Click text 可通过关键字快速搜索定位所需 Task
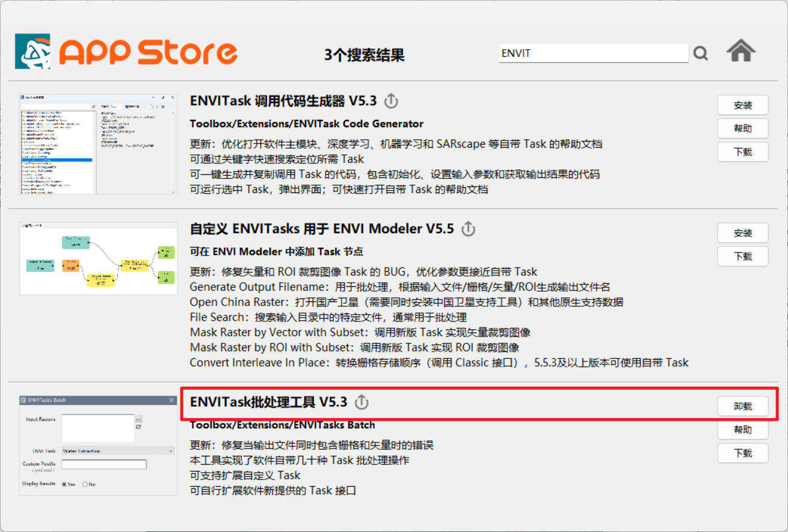788x532 pixels. tap(277, 159)
